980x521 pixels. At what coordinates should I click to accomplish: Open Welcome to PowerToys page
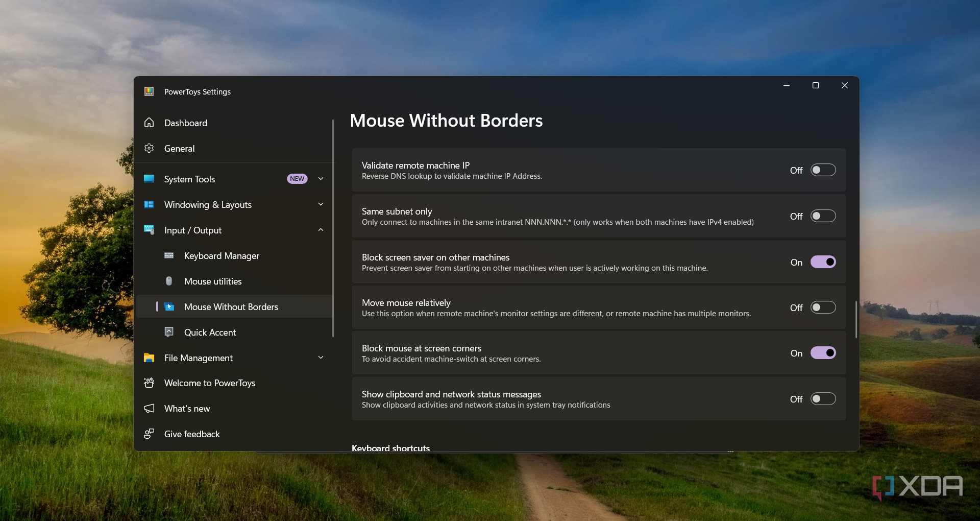tap(234, 383)
